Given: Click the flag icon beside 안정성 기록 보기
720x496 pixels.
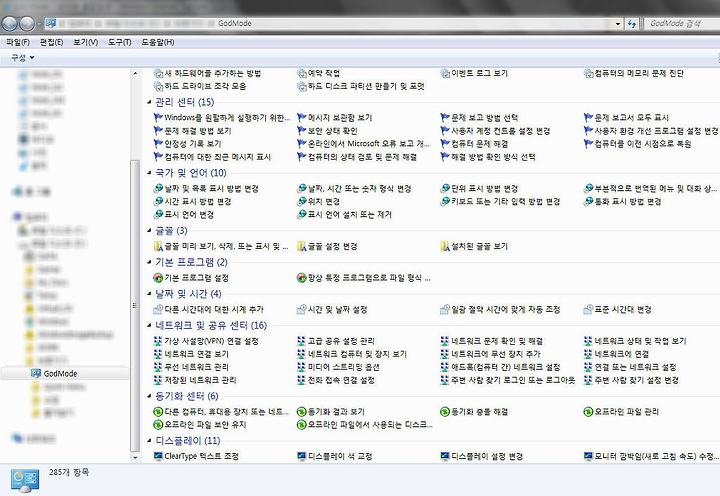Looking at the screenshot, I should pos(158,143).
